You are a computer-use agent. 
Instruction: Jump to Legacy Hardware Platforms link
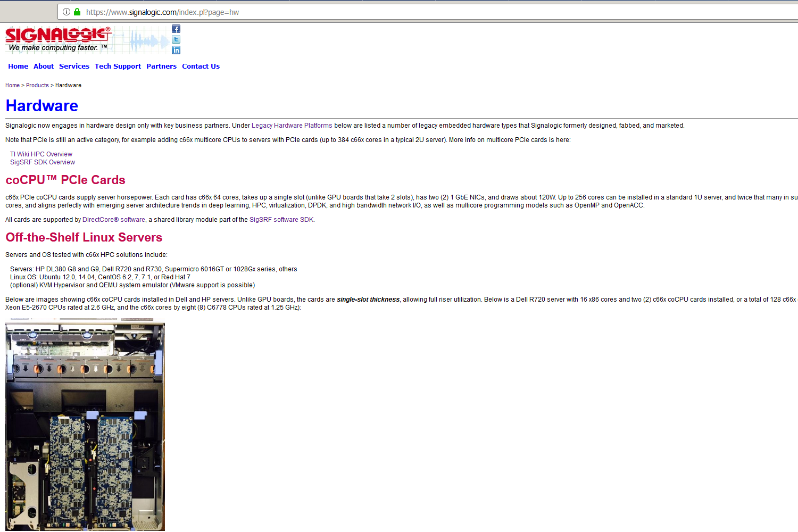(292, 126)
